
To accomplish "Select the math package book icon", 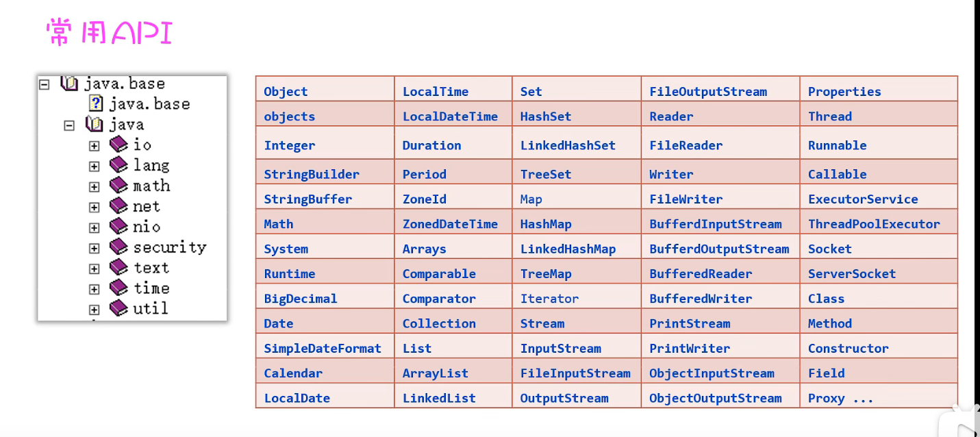I will 118,186.
